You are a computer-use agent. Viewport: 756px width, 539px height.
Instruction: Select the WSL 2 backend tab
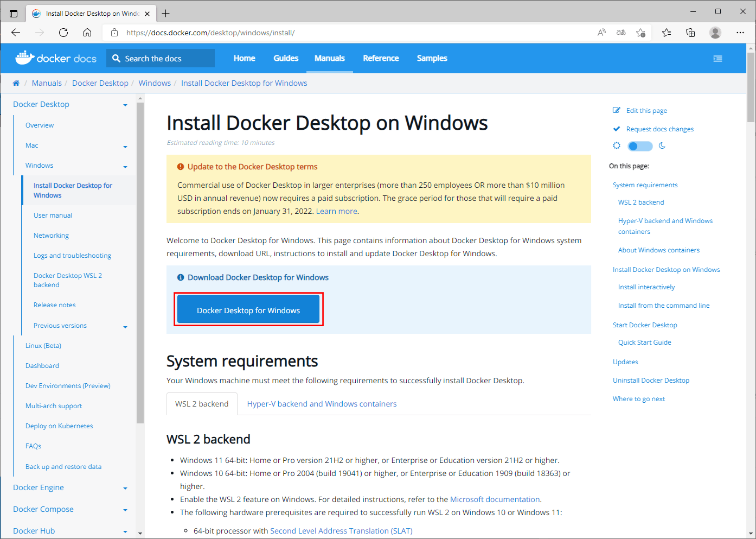[202, 404]
